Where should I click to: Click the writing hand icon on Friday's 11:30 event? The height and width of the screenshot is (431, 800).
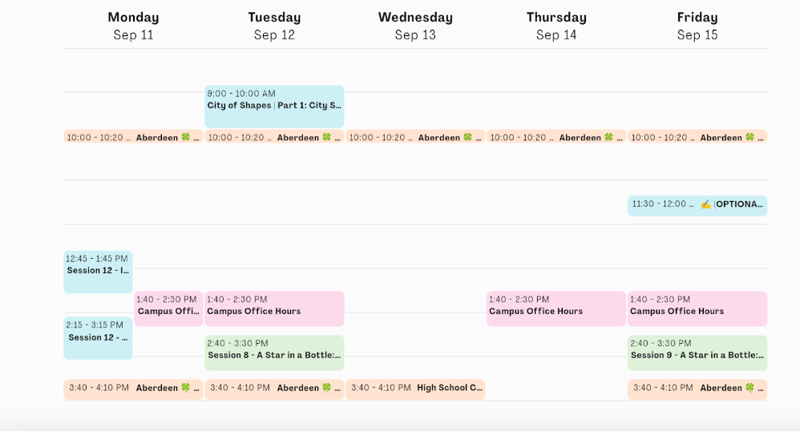coord(706,204)
